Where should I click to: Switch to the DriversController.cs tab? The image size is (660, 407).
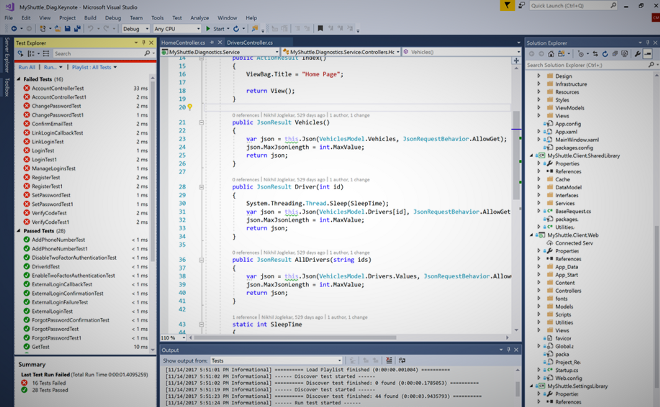[x=249, y=43]
